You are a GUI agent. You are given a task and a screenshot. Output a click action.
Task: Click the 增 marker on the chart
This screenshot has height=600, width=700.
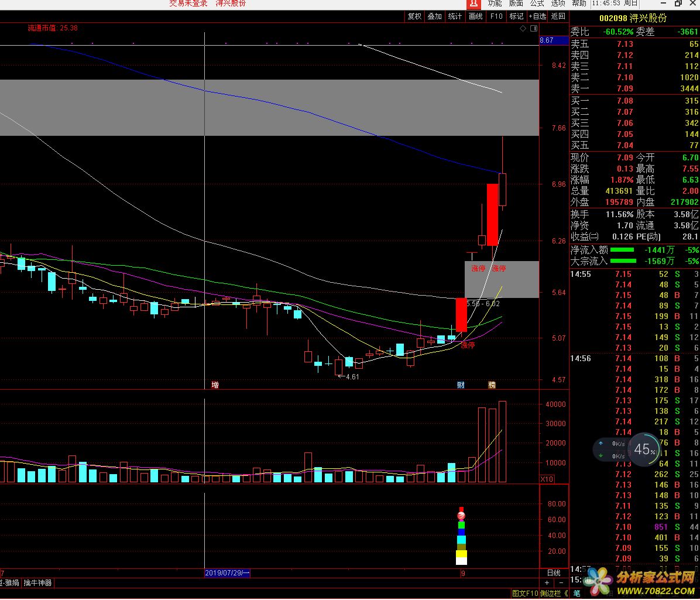click(215, 385)
